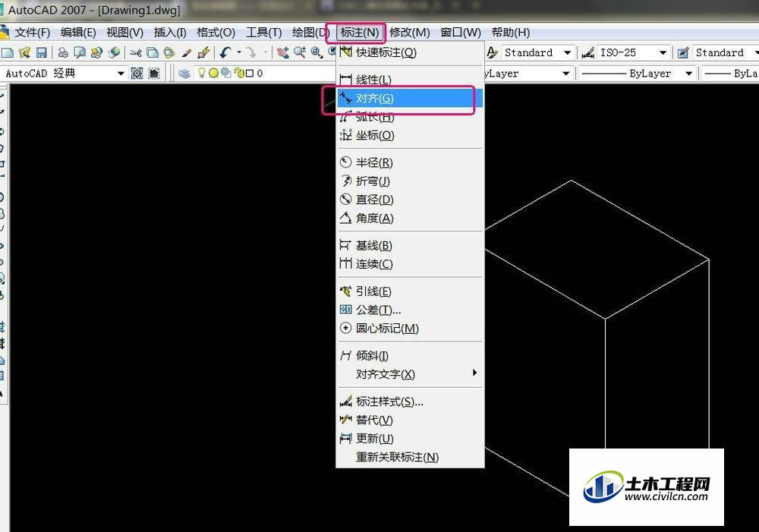Click the Print Preview icon
The width and height of the screenshot is (759, 532).
(x=80, y=52)
